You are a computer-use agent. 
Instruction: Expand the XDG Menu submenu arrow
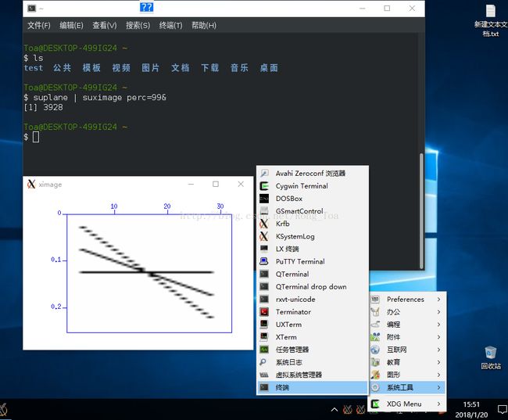coord(438,404)
